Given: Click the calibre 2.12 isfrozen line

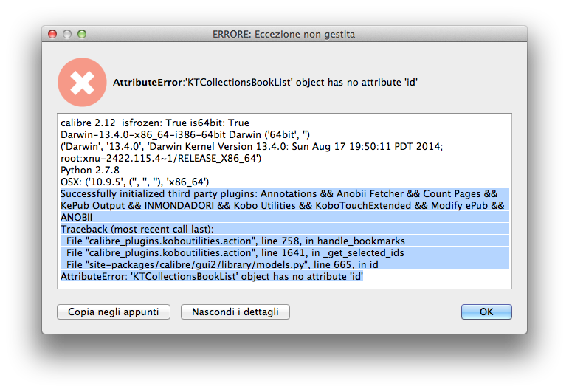Looking at the screenshot, I should (155, 123).
